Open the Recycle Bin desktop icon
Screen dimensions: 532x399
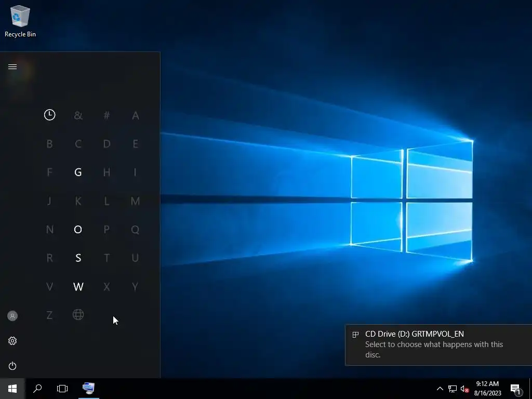(20, 21)
